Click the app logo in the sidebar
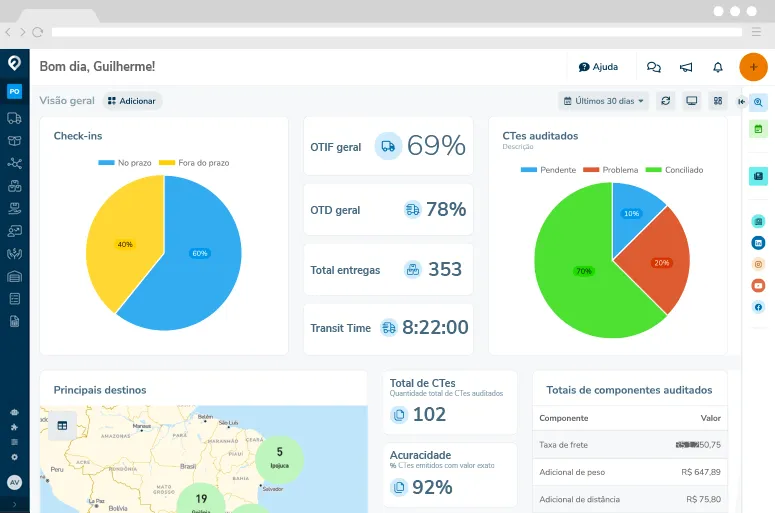This screenshot has height=513, width=775. click(x=14, y=63)
